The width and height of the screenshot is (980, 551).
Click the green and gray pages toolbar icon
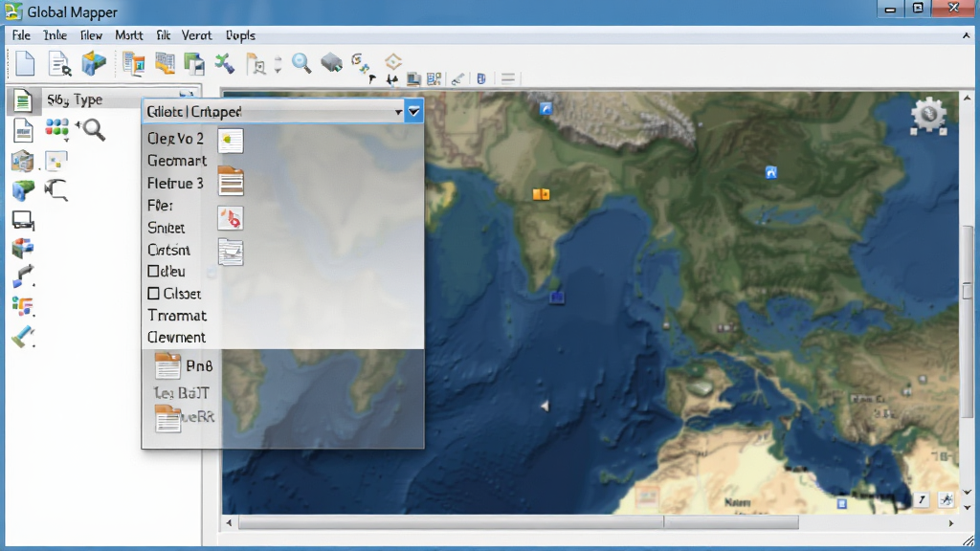(194, 63)
